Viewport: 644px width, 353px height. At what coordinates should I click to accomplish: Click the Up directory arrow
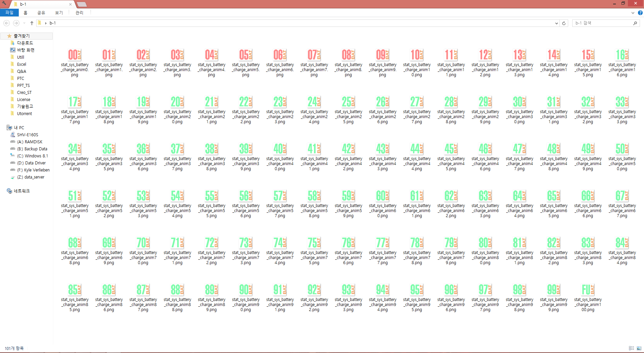tap(32, 23)
